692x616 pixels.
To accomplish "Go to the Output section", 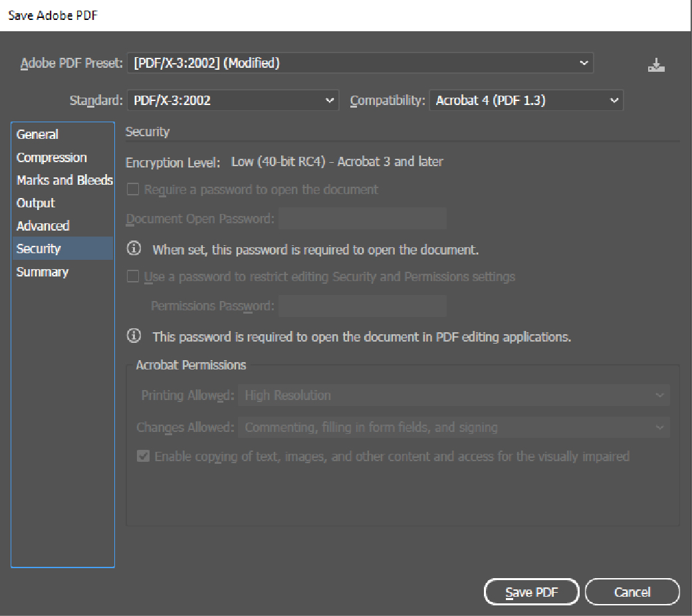I will pos(36,203).
